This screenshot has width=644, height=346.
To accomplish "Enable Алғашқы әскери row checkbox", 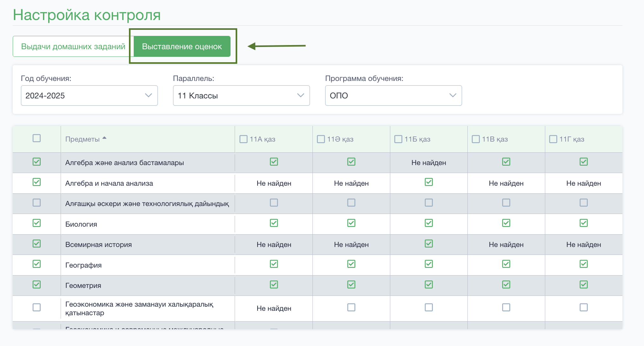I will tap(37, 203).
